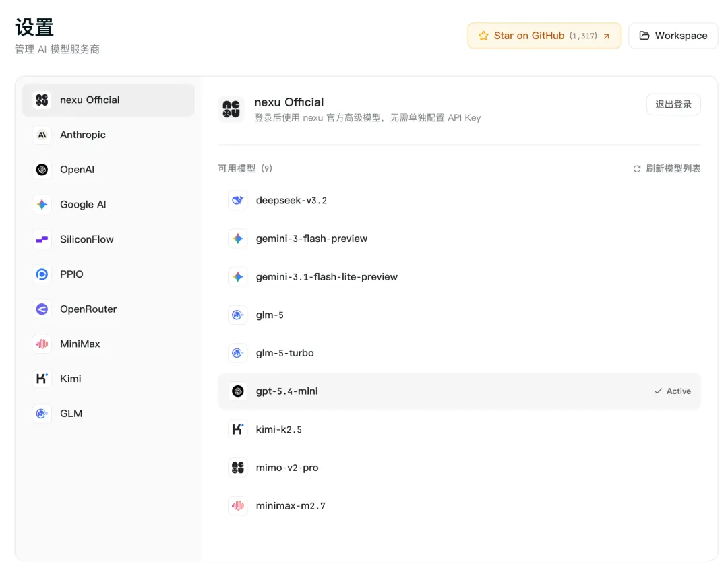
Task: Click the Google AI sparkle icon
Action: point(42,205)
